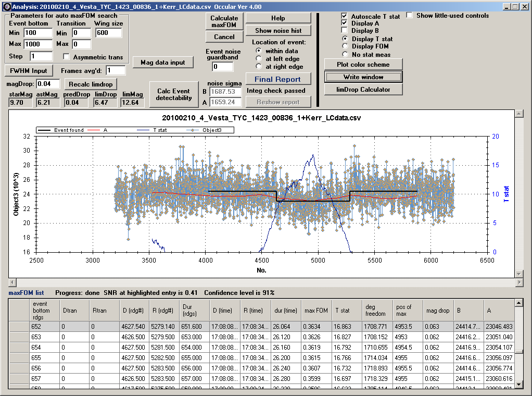Click Transition Min field
This screenshot has height=396, width=532.
click(81, 33)
